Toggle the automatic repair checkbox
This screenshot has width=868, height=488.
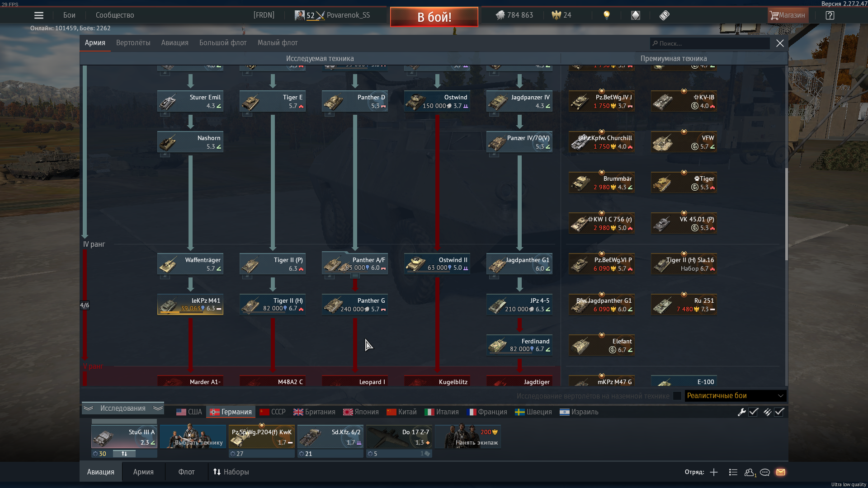click(753, 412)
